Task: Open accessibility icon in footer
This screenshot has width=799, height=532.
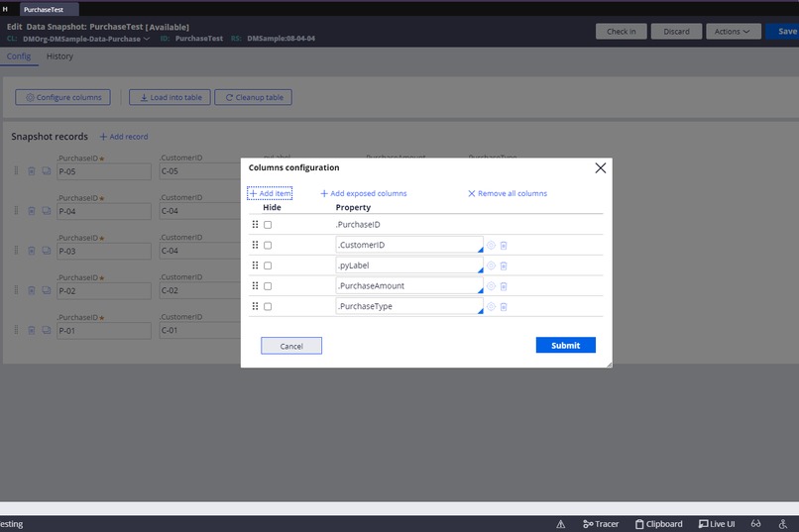Action: 783,523
